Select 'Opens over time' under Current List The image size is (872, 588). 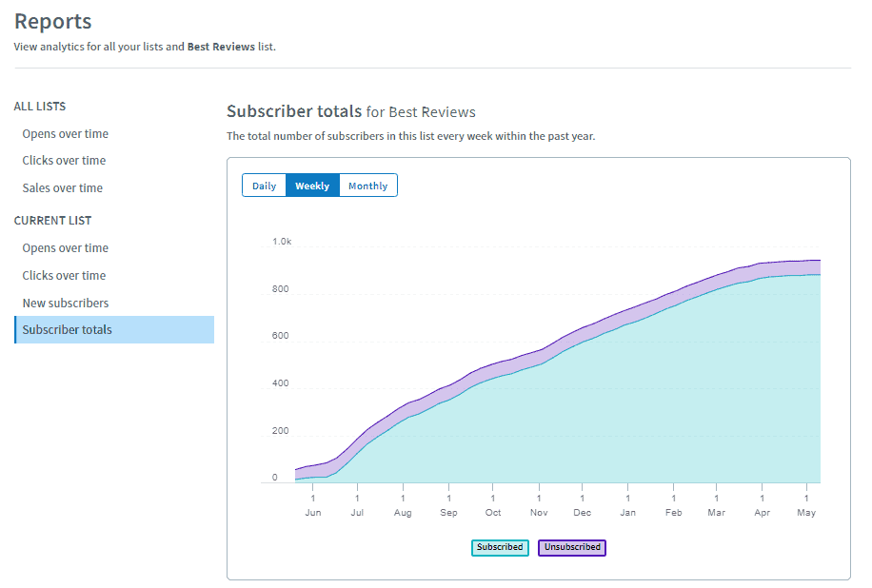[66, 248]
